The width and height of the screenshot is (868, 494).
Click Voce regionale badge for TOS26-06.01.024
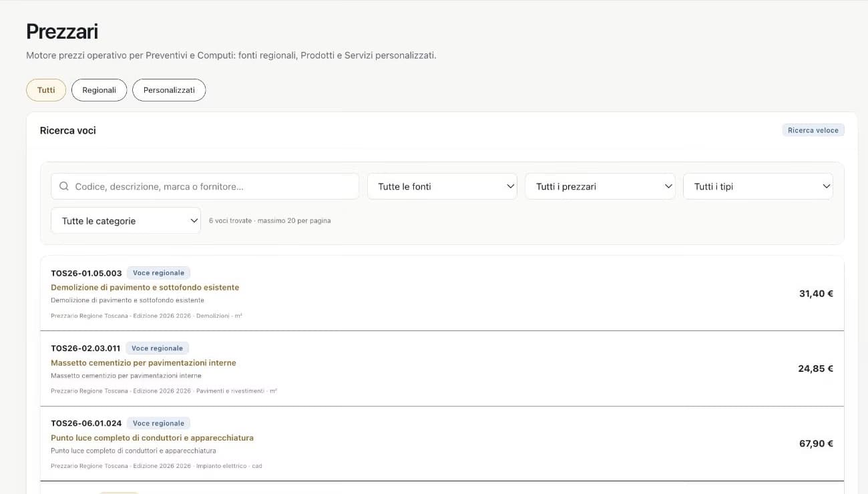158,423
